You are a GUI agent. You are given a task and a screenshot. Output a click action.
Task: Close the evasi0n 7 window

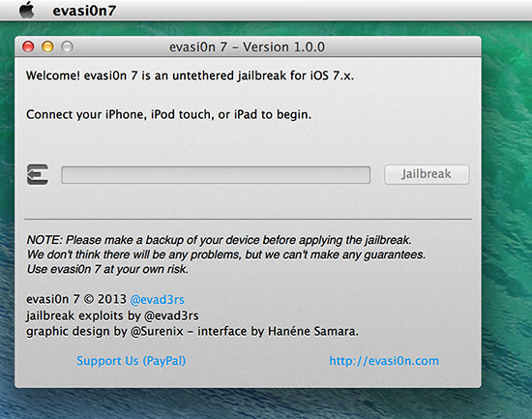(x=28, y=46)
